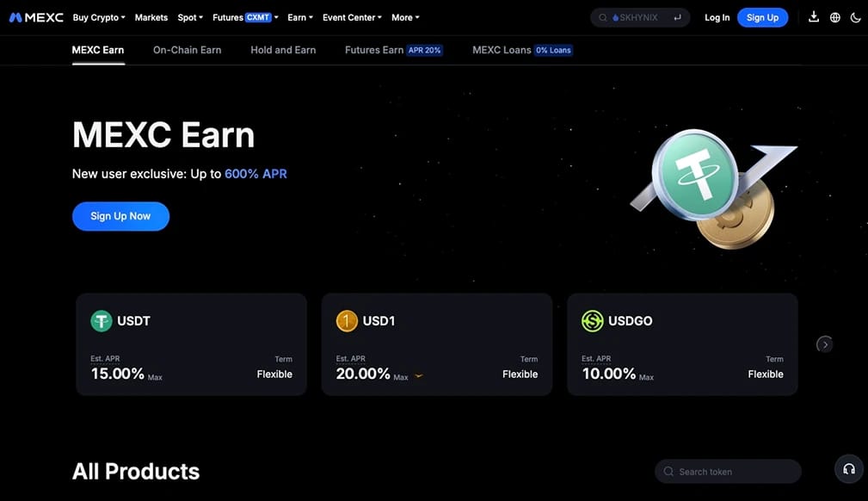Click the next arrow beside product cards
Image resolution: width=868 pixels, height=501 pixels.
(x=824, y=344)
